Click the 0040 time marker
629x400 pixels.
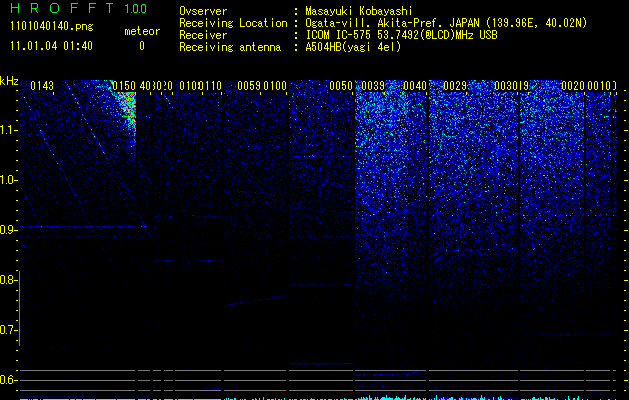coord(415,86)
